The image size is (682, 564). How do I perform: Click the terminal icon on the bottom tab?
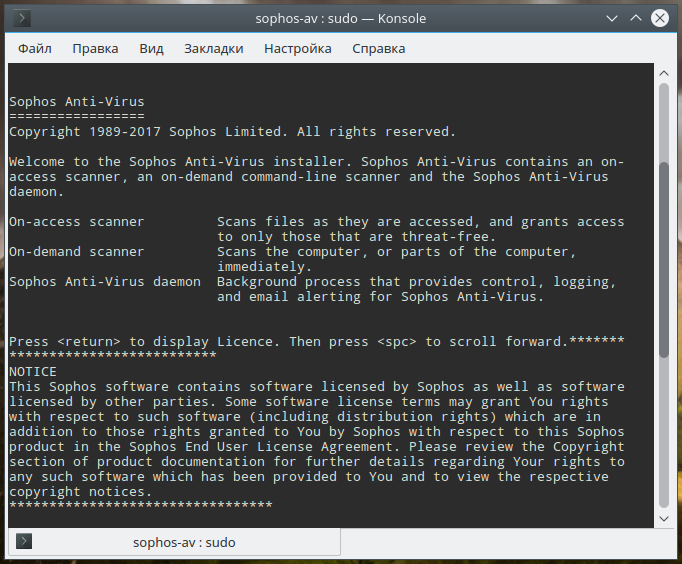tap(24, 541)
